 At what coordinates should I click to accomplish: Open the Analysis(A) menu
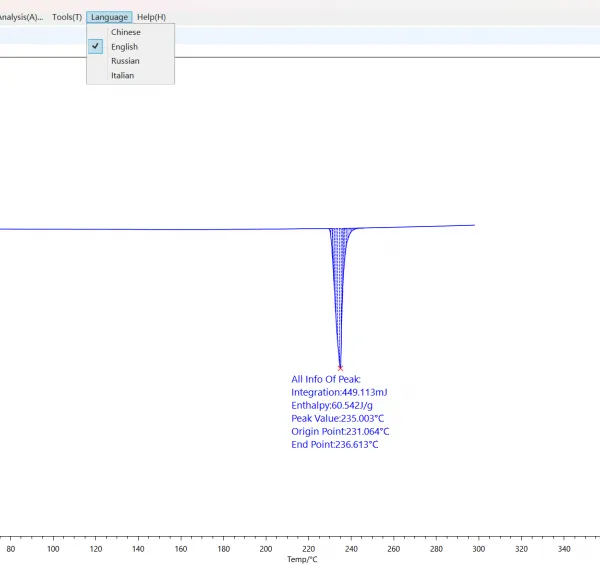click(x=21, y=17)
